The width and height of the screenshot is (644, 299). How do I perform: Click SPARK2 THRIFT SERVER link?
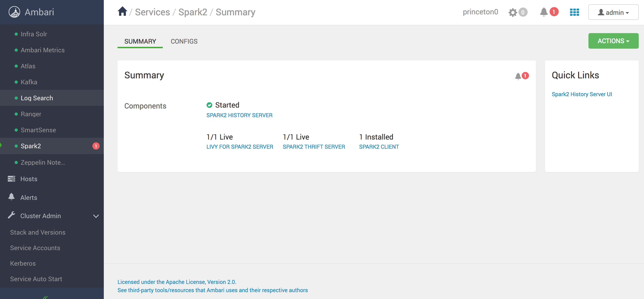click(x=314, y=147)
